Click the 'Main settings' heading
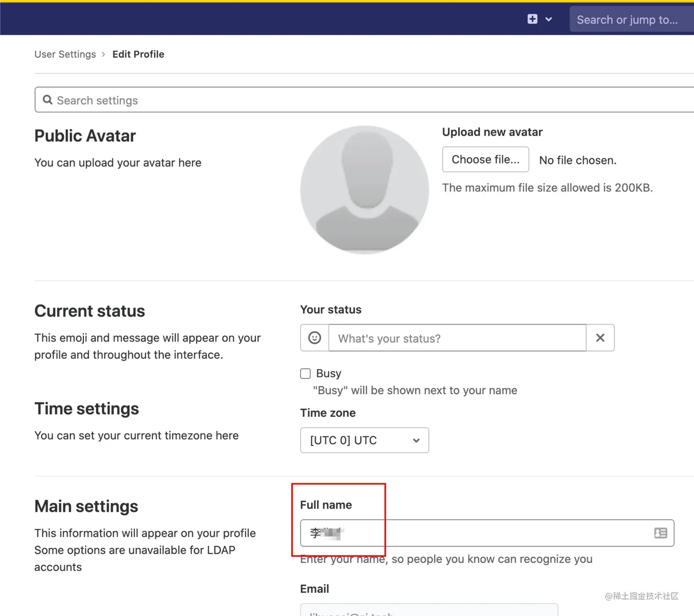The width and height of the screenshot is (694, 616). click(86, 506)
